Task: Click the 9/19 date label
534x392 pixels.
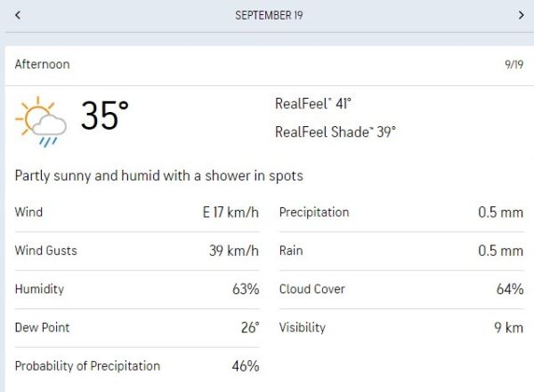Action: click(x=514, y=65)
